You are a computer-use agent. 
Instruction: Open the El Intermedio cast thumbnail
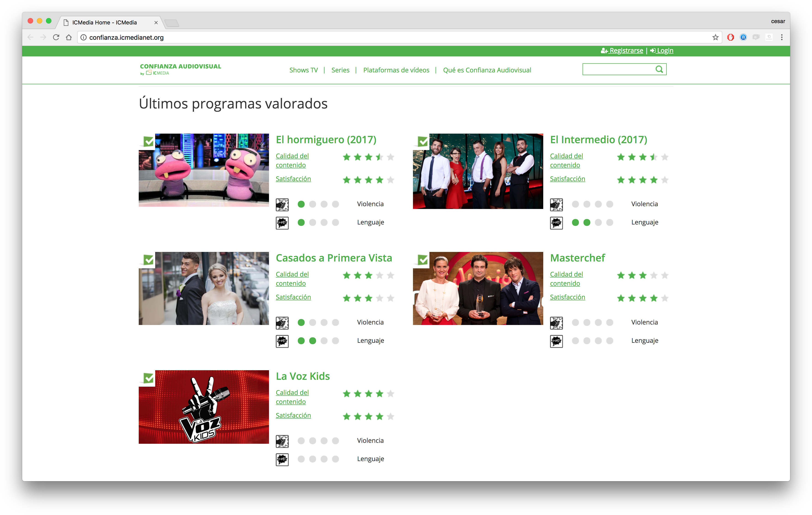[477, 171]
